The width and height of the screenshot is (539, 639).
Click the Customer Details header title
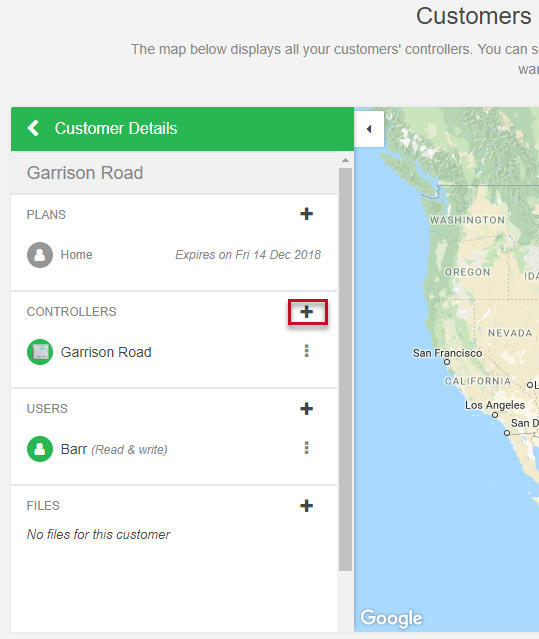tap(116, 128)
